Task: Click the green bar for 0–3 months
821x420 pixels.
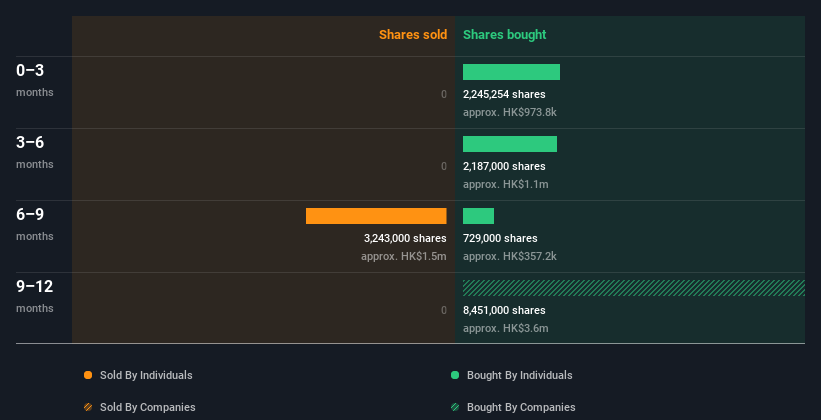Action: (x=511, y=72)
